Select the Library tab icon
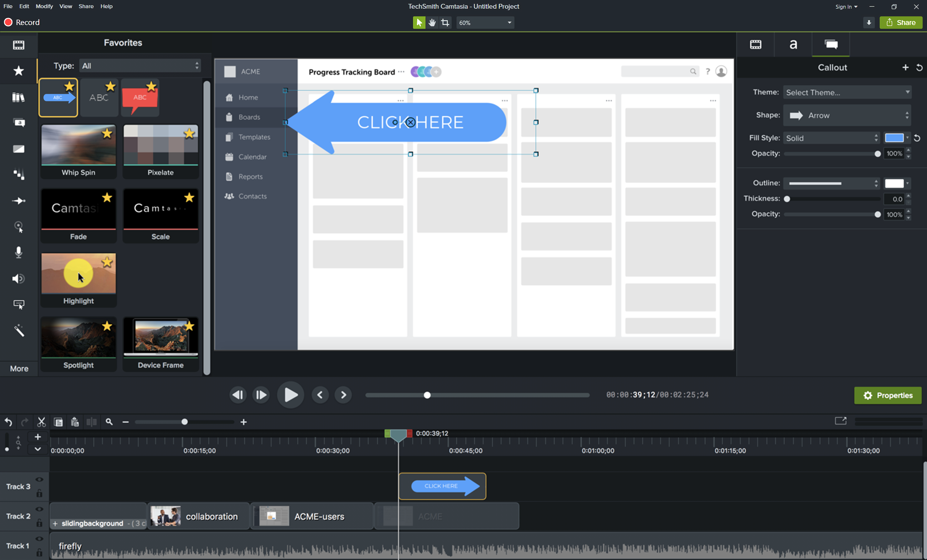927x560 pixels. tap(18, 97)
